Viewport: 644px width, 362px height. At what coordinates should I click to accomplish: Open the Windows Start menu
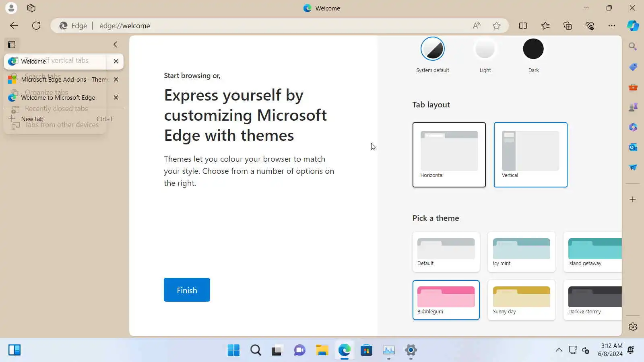tap(233, 350)
